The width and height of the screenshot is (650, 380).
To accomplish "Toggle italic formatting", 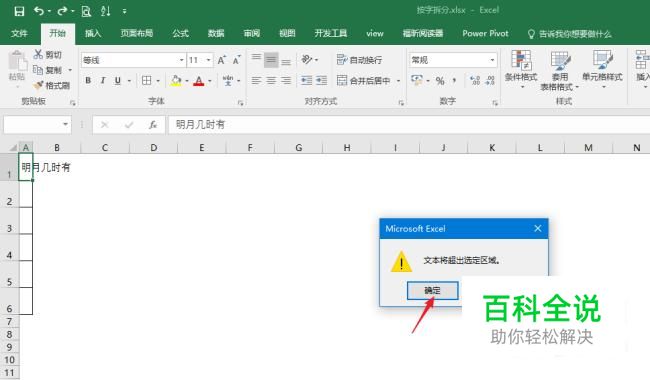I will tap(102, 80).
